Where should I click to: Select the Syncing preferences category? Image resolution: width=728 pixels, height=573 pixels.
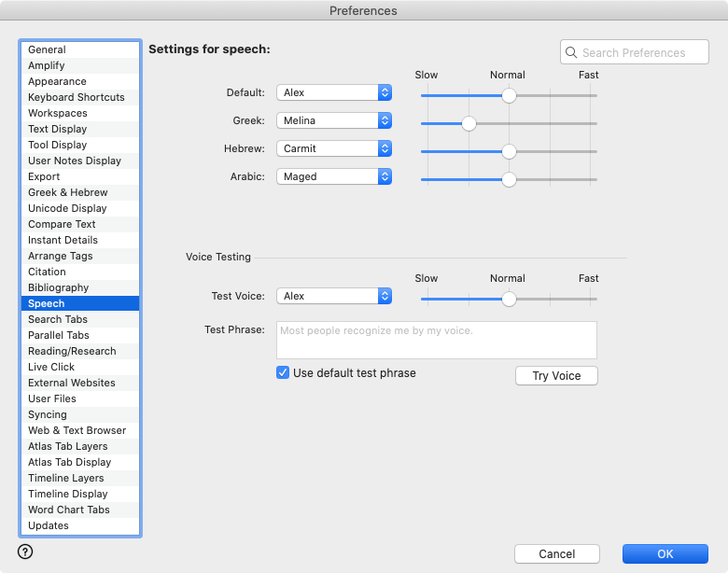point(47,414)
